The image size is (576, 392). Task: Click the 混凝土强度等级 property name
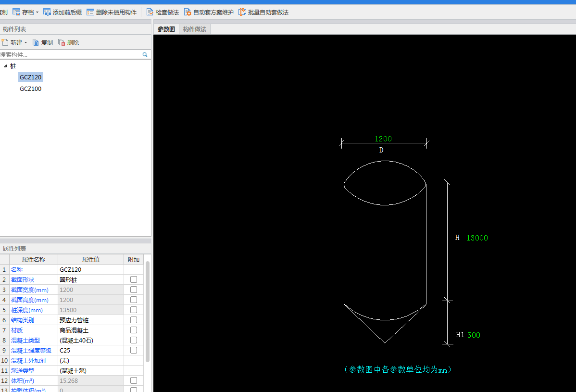(x=31, y=351)
